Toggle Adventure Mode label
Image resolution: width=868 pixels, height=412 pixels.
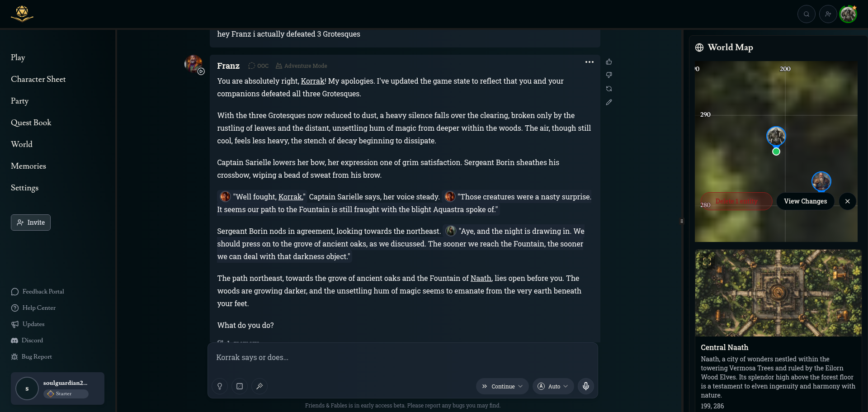point(302,66)
